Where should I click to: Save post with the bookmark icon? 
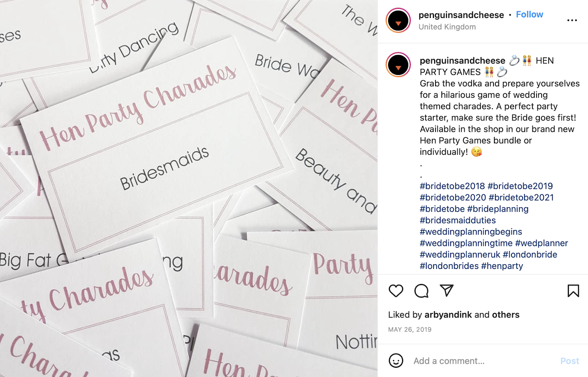pos(573,291)
